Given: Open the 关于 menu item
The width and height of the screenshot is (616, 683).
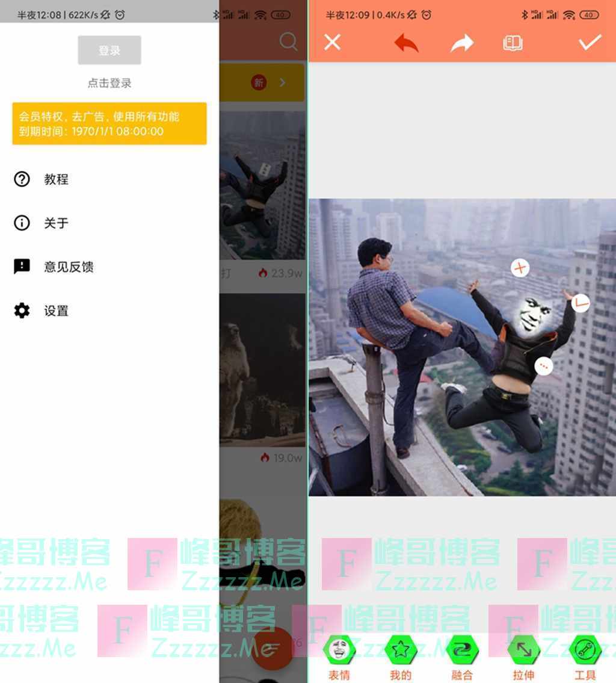Looking at the screenshot, I should point(56,223).
